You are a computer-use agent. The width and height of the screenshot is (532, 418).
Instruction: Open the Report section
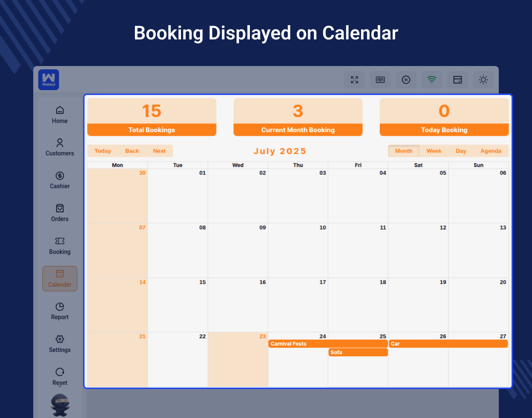(x=60, y=311)
